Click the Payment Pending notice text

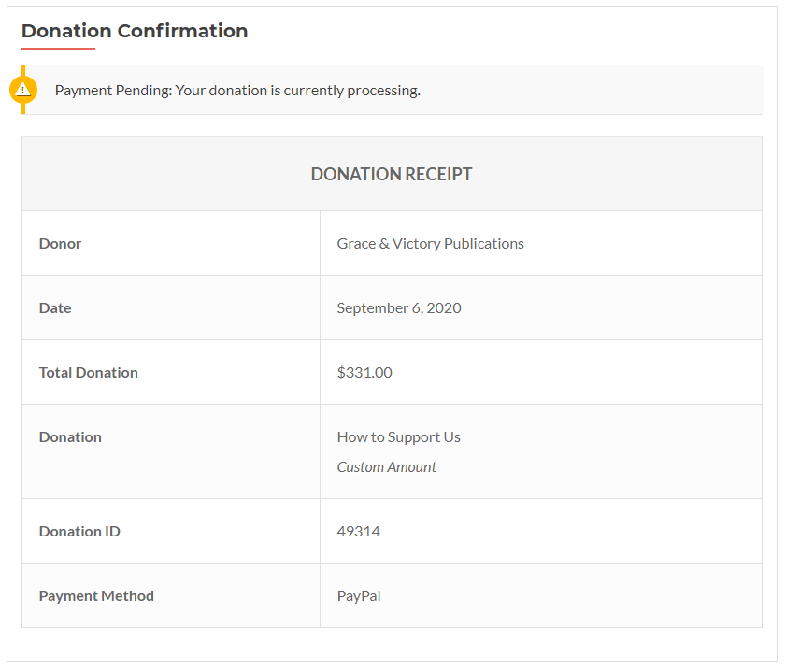tap(237, 91)
